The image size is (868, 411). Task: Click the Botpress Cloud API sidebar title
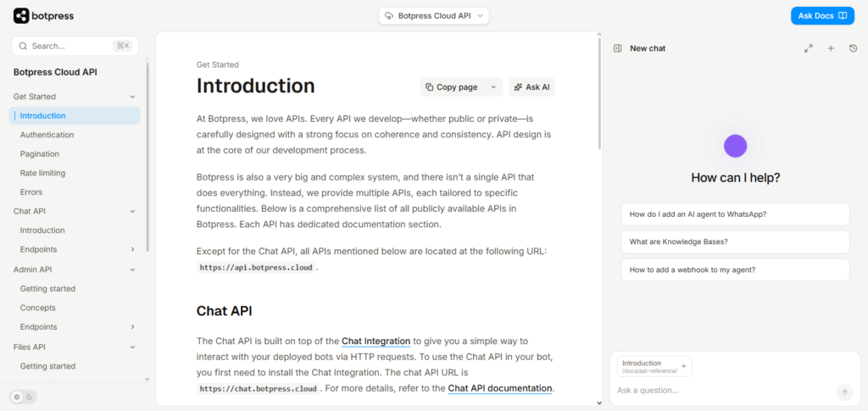click(55, 72)
